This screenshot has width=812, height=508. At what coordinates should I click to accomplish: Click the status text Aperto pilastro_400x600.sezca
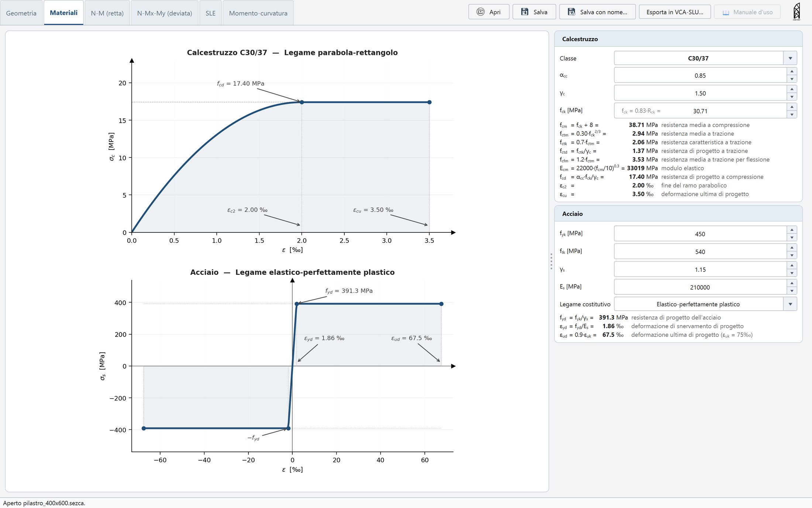point(44,503)
